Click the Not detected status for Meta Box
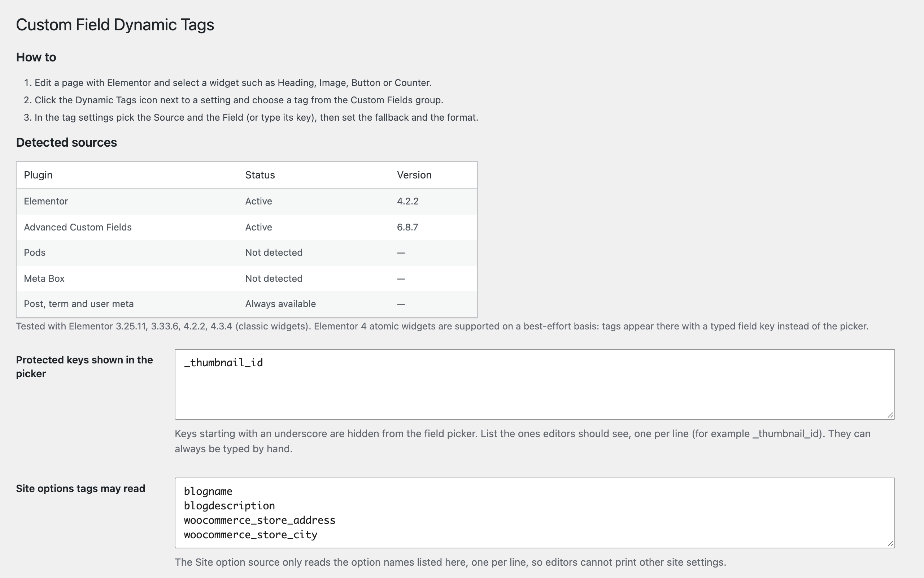Viewport: 924px width, 578px height. tap(274, 279)
